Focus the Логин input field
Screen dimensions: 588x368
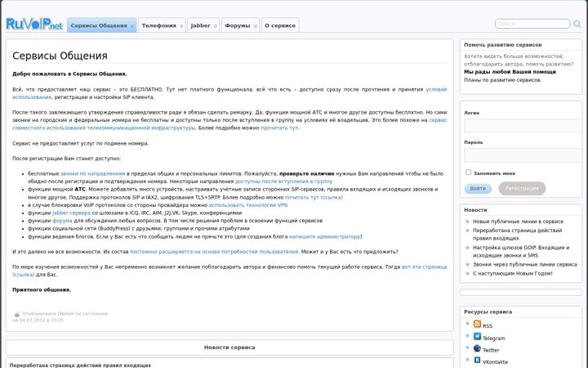click(523, 126)
